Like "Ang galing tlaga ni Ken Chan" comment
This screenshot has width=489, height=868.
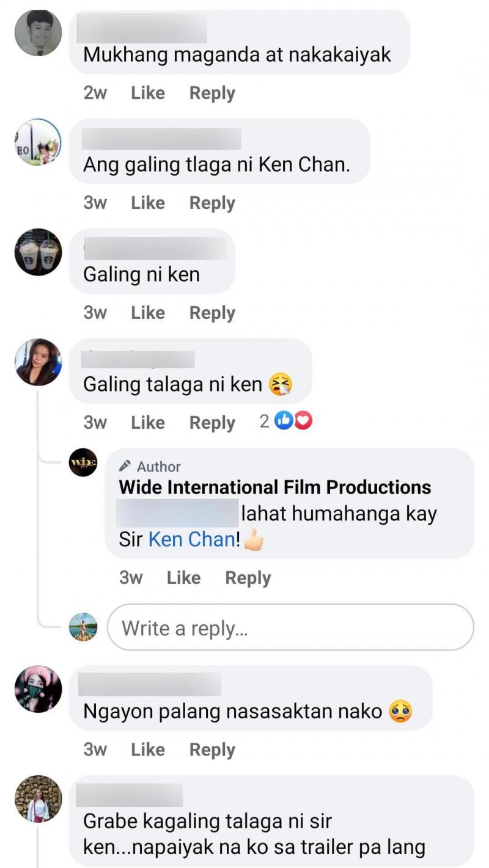coord(148,203)
